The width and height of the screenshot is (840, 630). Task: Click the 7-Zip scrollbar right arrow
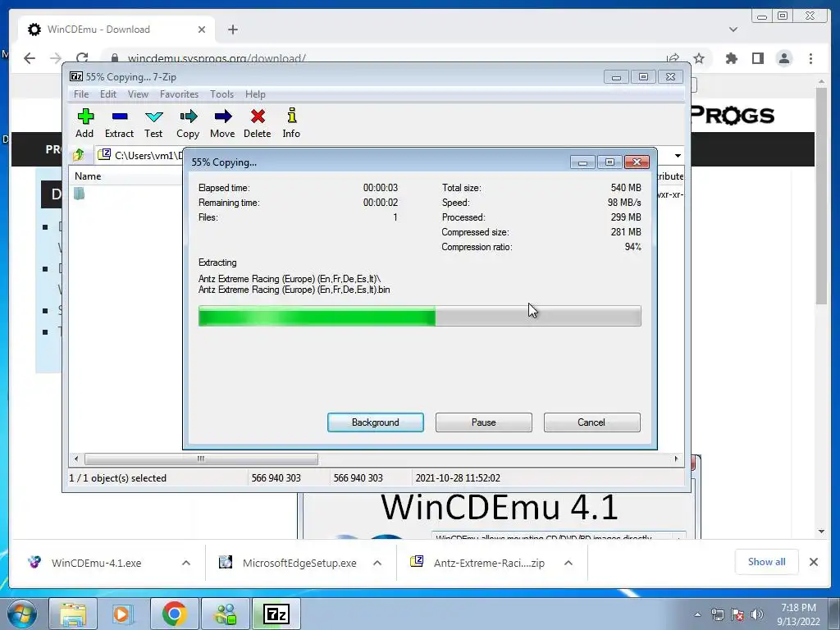click(x=676, y=459)
